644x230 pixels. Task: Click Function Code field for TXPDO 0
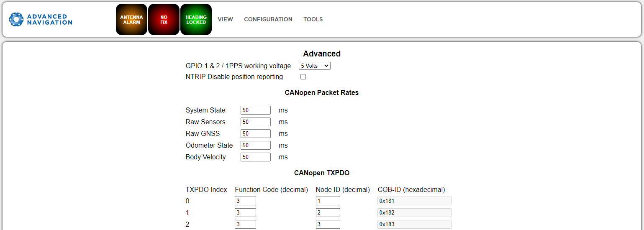pos(245,201)
